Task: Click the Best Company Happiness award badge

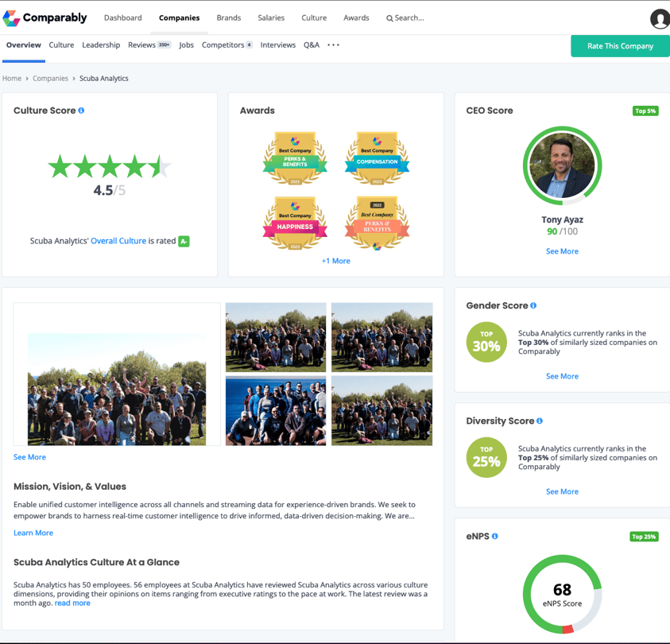Action: click(295, 223)
